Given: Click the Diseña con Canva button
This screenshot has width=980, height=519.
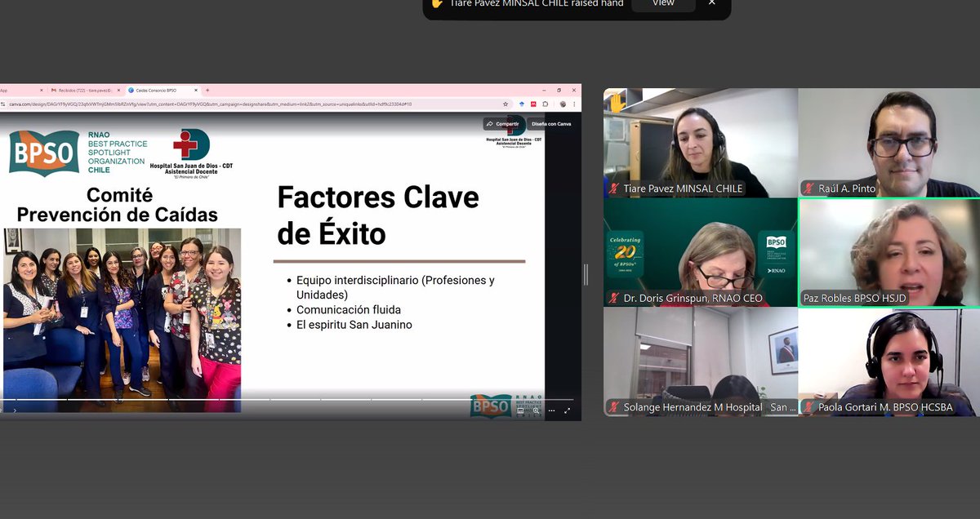Looking at the screenshot, I should (552, 124).
